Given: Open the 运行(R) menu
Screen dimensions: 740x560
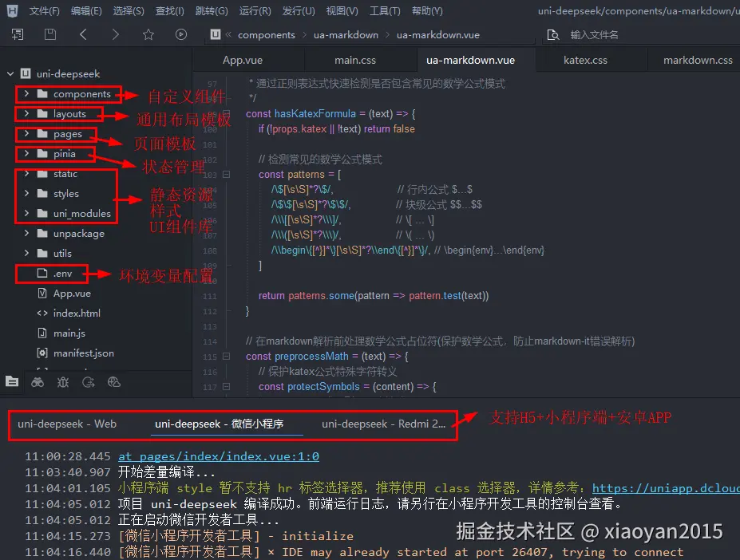Looking at the screenshot, I should (254, 10).
